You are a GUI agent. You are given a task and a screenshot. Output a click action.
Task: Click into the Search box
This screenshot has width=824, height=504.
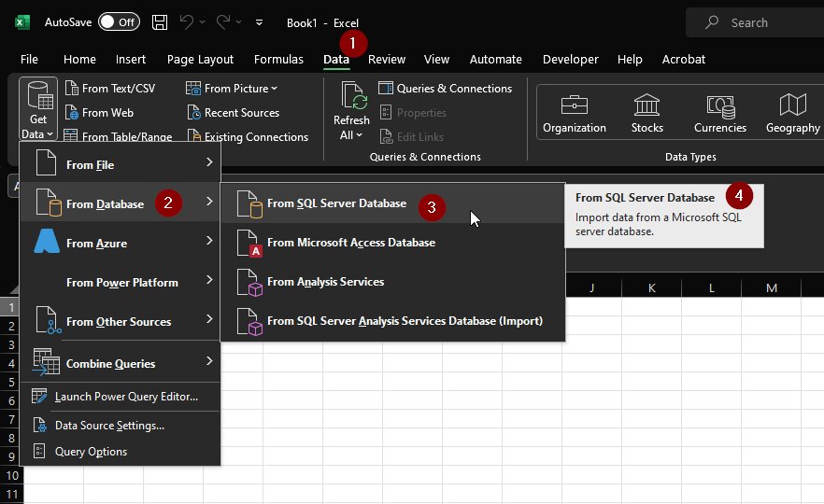pos(755,22)
